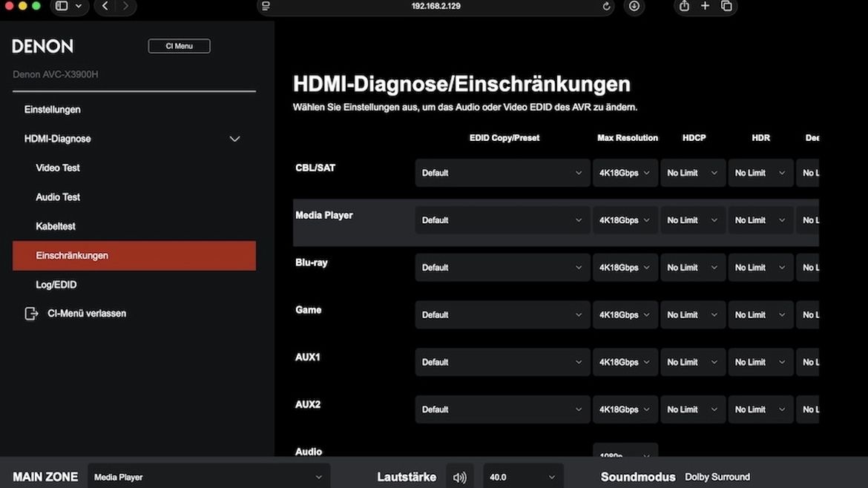
Task: Click the Denon AVC-X3900H model name
Action: click(56, 74)
